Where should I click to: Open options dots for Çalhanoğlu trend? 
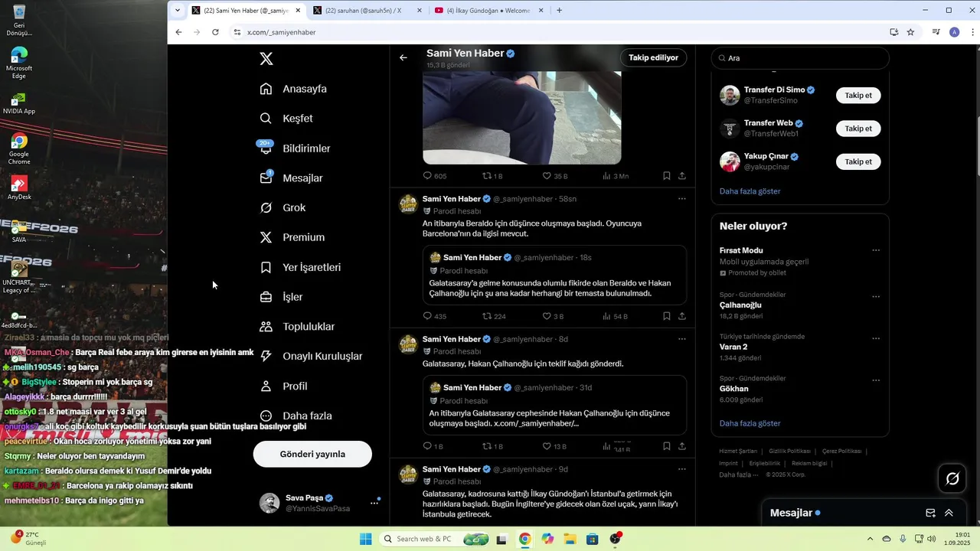tap(876, 295)
